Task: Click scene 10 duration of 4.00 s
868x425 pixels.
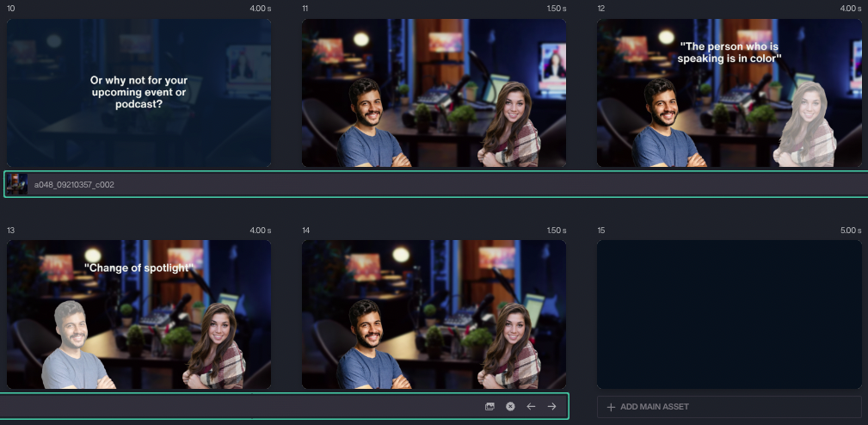Action: click(x=260, y=9)
